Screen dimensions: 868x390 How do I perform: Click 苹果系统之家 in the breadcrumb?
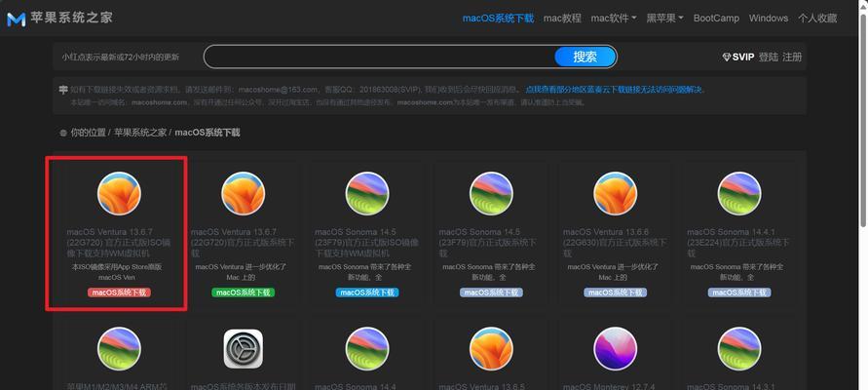coord(140,133)
